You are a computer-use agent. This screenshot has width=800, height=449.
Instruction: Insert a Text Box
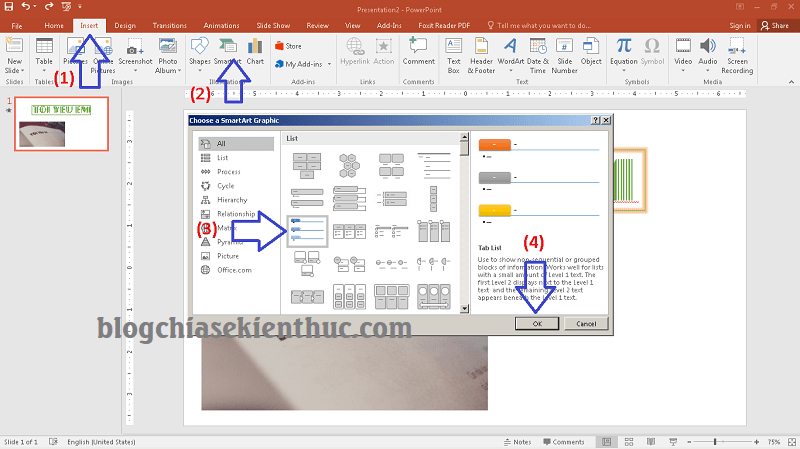[x=454, y=55]
